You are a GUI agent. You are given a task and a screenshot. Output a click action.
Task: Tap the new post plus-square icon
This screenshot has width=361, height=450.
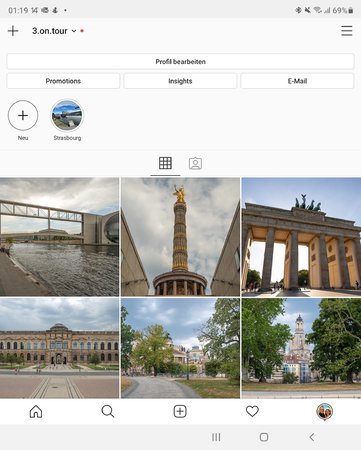click(x=180, y=411)
